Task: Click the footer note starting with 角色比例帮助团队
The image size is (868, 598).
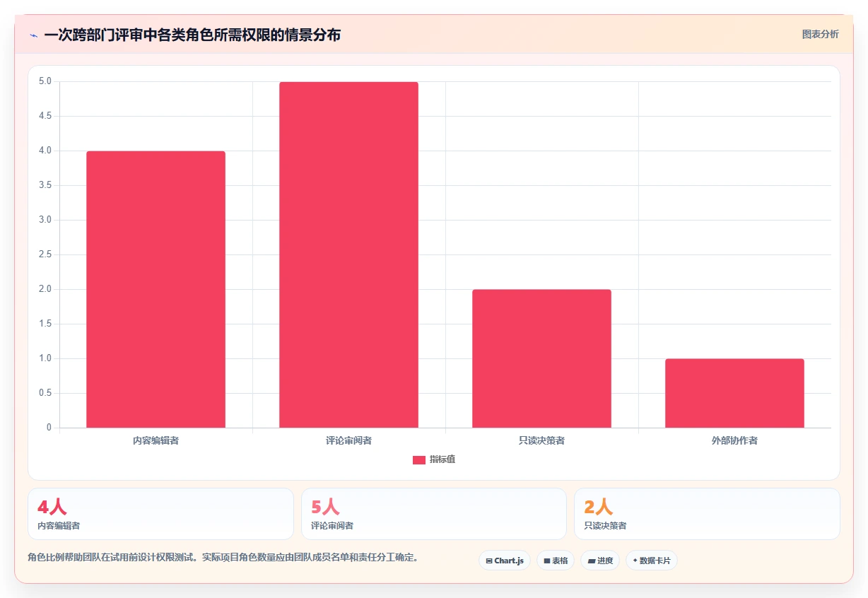Action: (x=225, y=557)
